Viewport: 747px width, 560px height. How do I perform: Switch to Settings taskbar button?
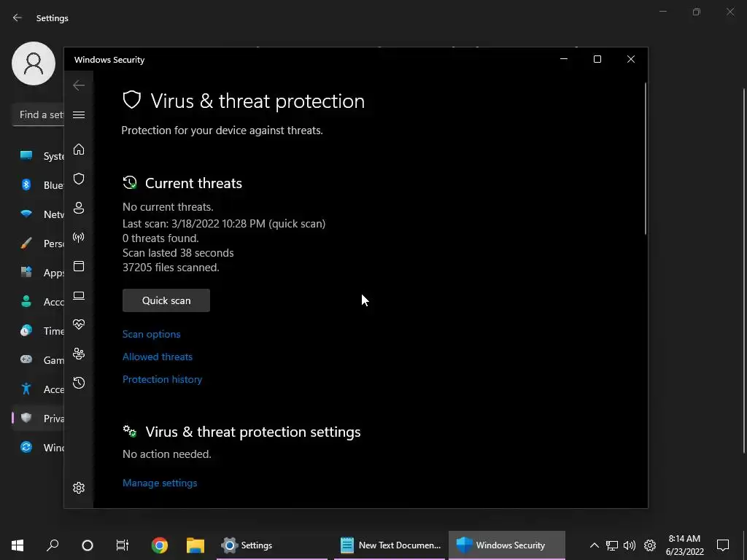[x=272, y=545]
